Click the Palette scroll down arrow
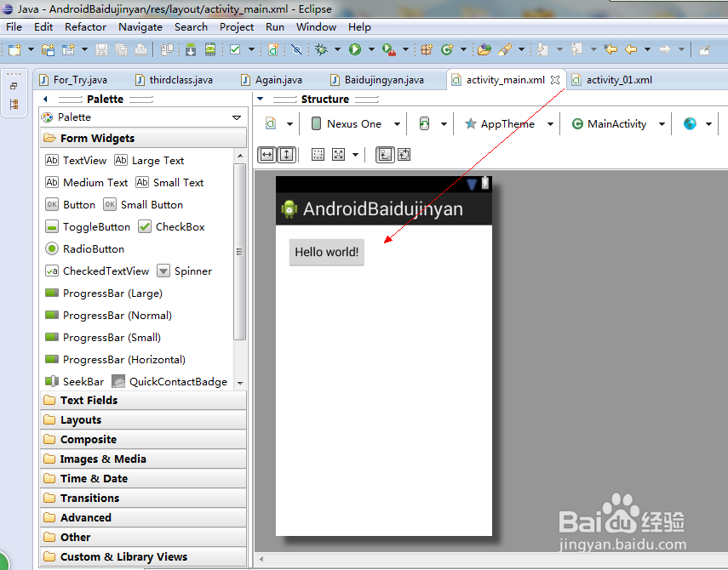This screenshot has height=570, width=728. pyautogui.click(x=240, y=383)
